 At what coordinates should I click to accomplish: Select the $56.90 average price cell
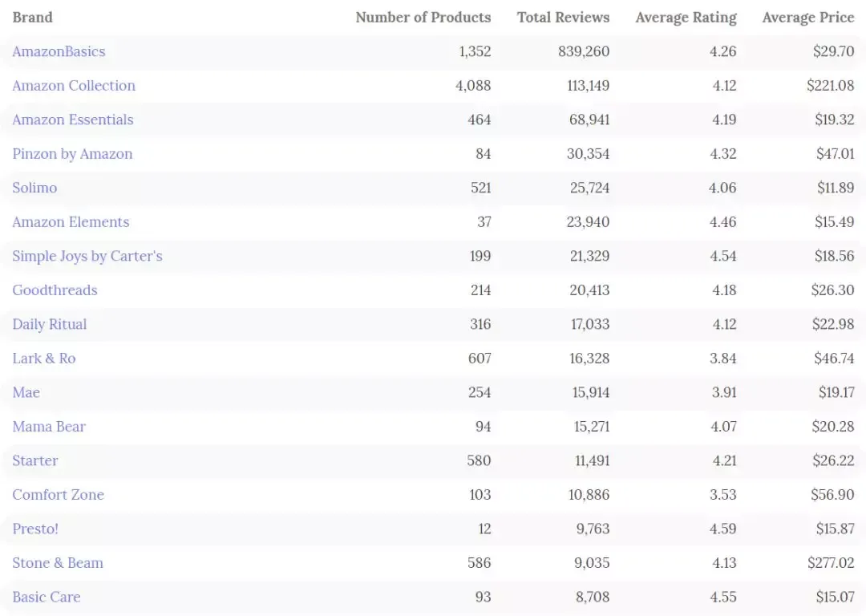coord(832,495)
